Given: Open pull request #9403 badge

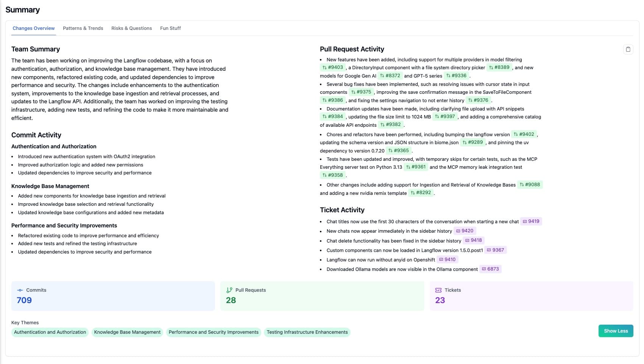Looking at the screenshot, I should (332, 67).
